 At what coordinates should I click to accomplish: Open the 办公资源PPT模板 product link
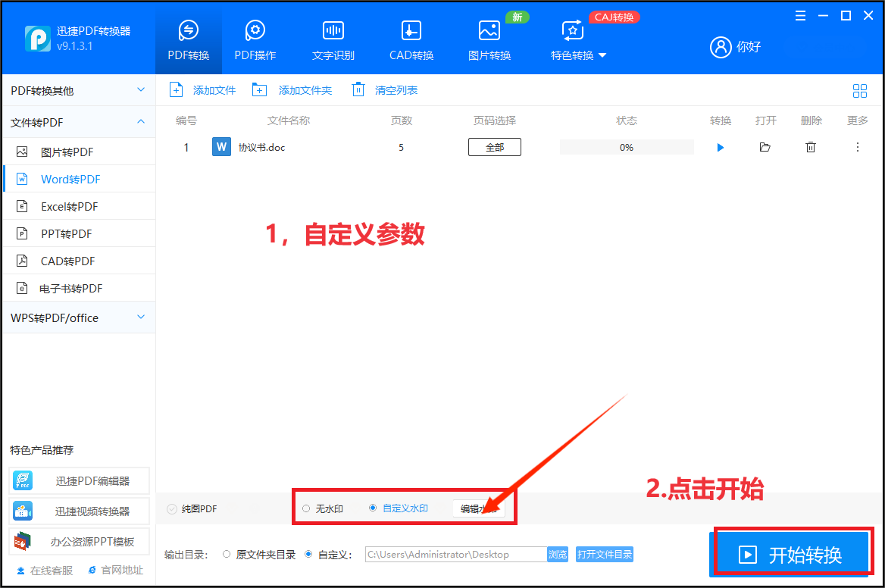click(79, 542)
